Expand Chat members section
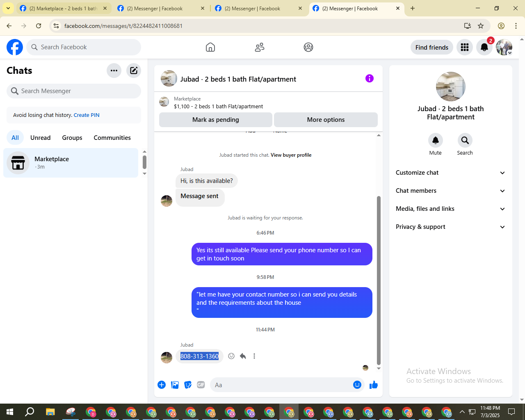Screen dimensions: 525x420 [x=450, y=191]
